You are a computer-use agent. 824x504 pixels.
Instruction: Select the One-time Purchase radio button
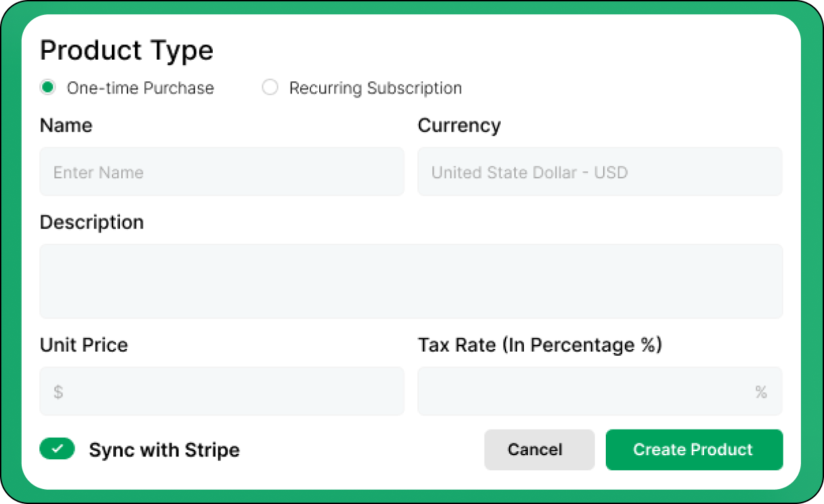tap(47, 88)
